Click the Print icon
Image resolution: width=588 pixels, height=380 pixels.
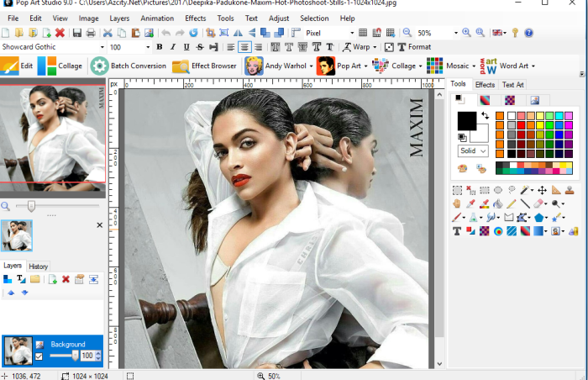91,33
